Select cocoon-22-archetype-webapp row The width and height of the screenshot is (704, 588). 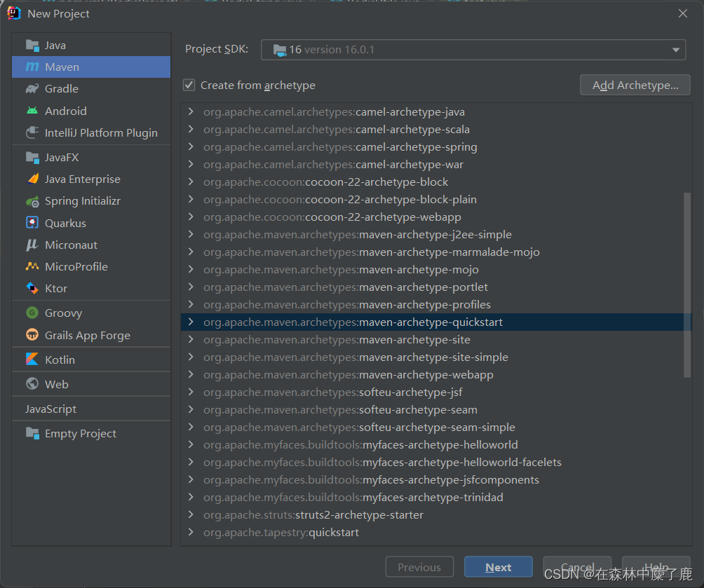click(436, 217)
